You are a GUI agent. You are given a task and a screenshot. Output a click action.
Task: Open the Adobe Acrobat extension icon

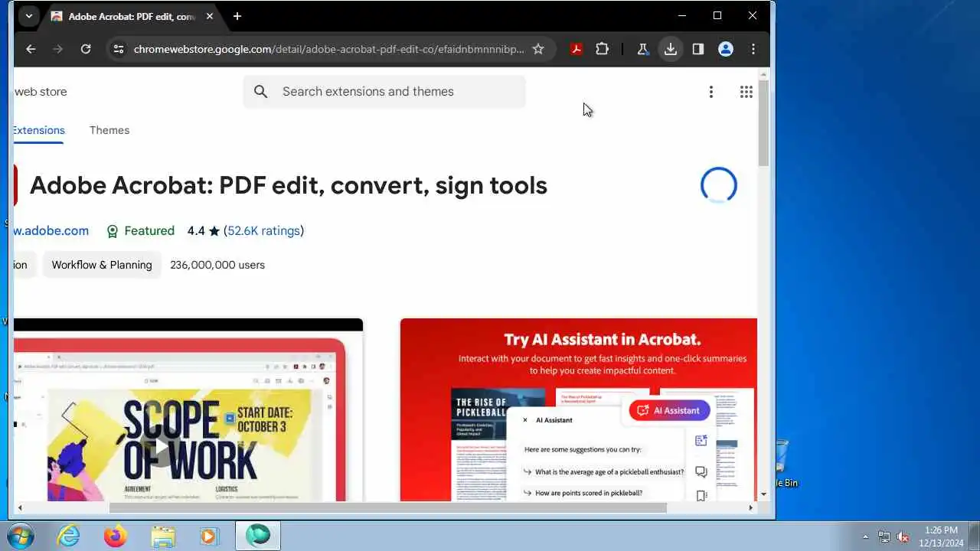click(x=577, y=49)
